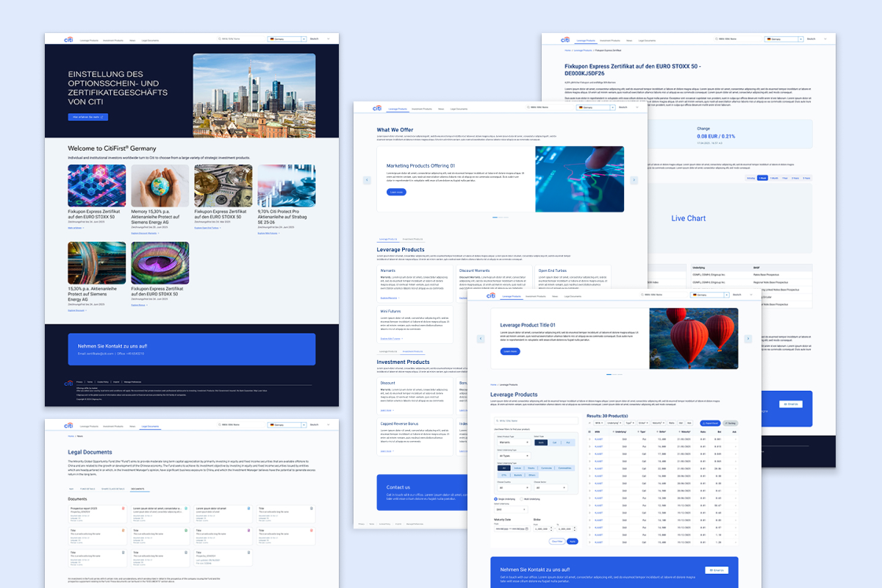The height and width of the screenshot is (588, 882).
Task: Open the Select Product Type dropdown showing Warrants
Action: [x=514, y=442]
